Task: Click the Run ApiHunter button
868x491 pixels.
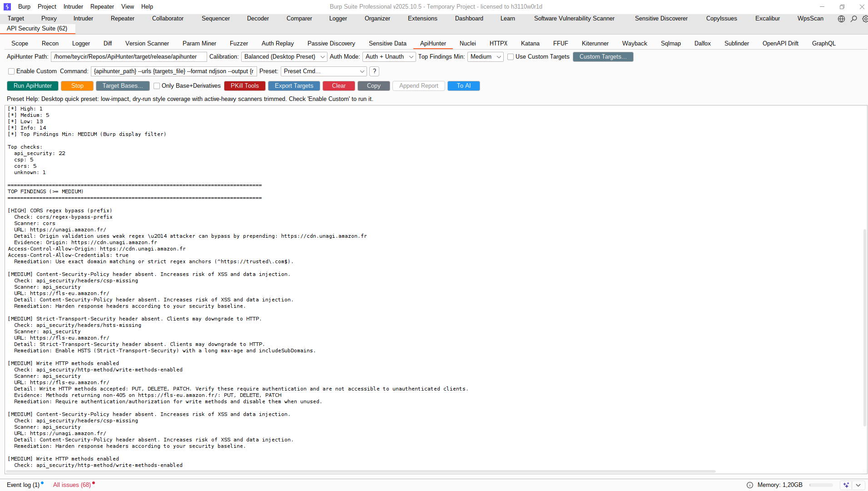Action: click(x=33, y=86)
